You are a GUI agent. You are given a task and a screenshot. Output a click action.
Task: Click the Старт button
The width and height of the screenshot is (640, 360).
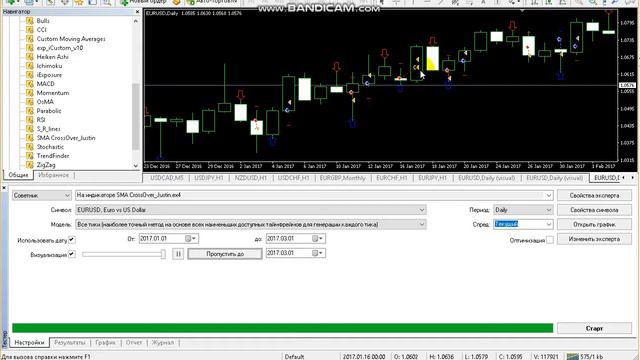click(594, 328)
